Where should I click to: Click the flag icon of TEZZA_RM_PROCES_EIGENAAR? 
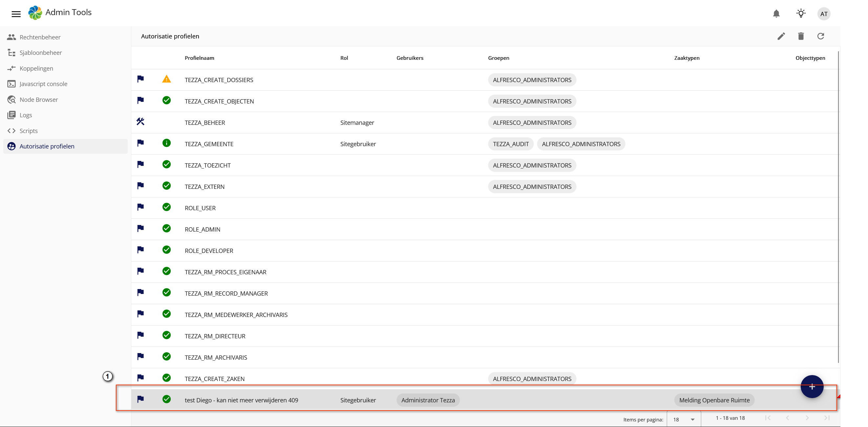click(x=141, y=271)
